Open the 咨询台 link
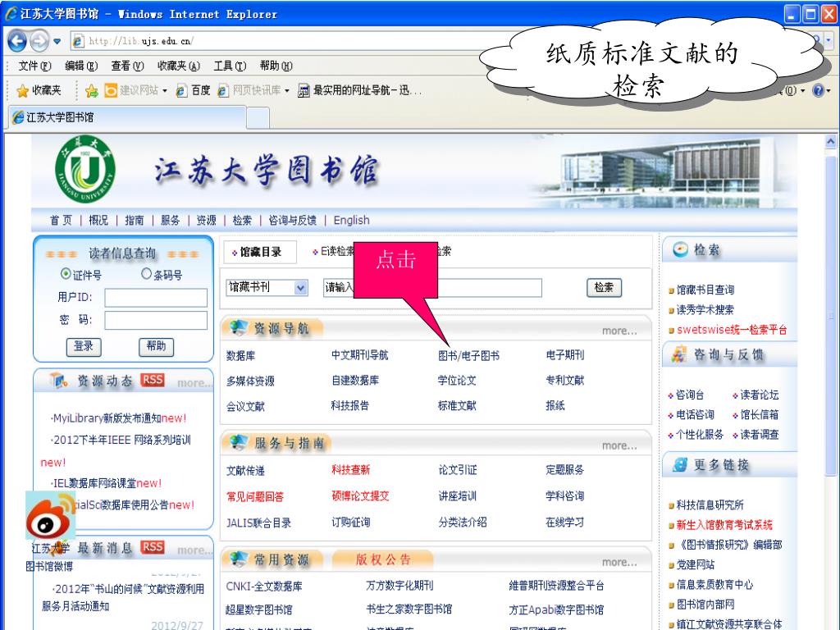Image resolution: width=840 pixels, height=630 pixels. point(690,395)
